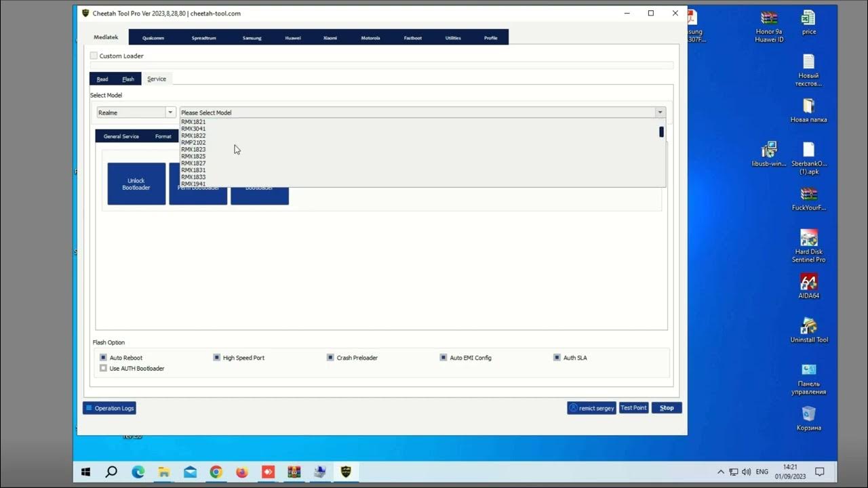Image resolution: width=868 pixels, height=488 pixels.
Task: Open the WinRAR taskbar icon
Action: [294, 472]
